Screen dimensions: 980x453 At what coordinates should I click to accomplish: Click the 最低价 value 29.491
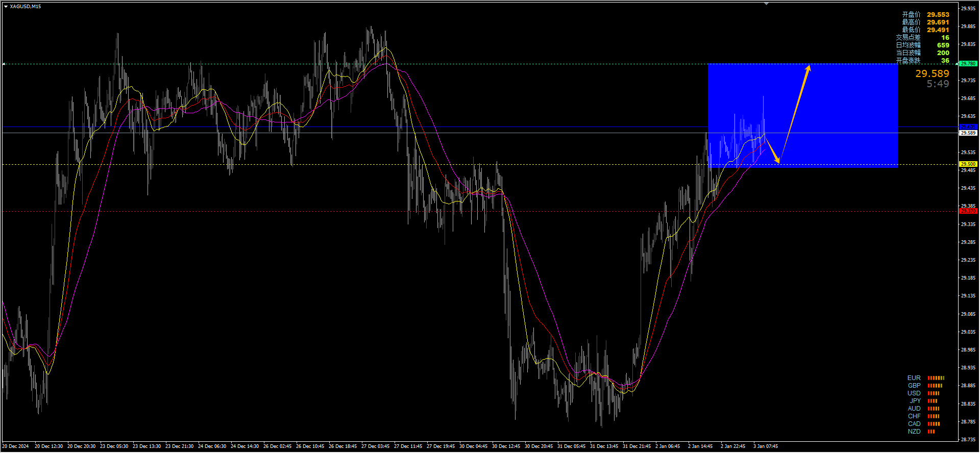[938, 30]
